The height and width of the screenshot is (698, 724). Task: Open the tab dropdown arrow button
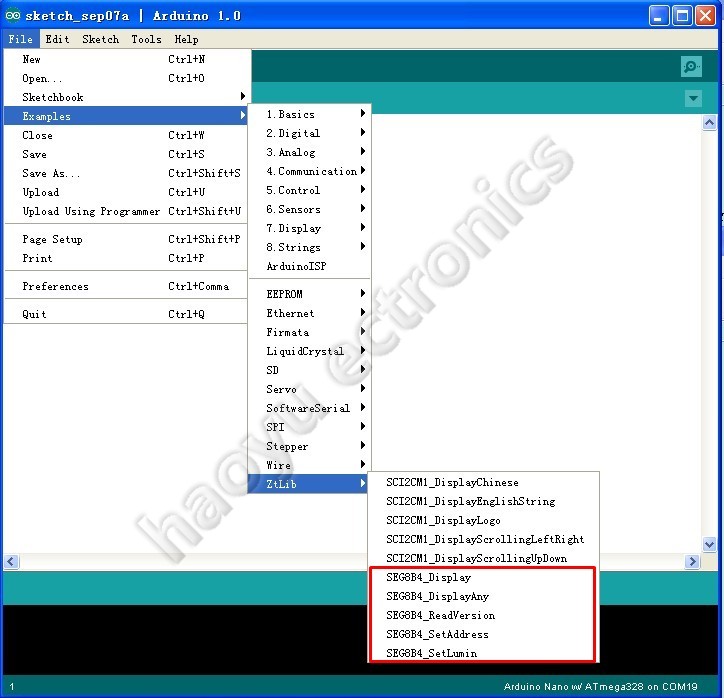(693, 98)
